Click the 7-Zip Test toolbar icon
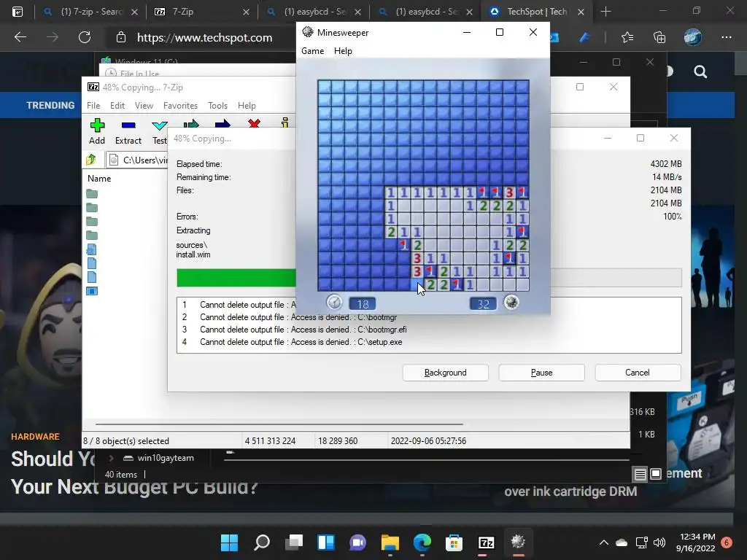 (x=160, y=125)
